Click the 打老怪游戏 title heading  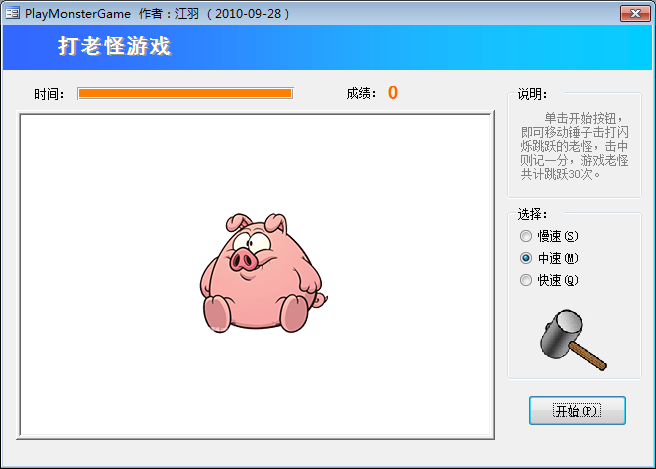point(115,46)
